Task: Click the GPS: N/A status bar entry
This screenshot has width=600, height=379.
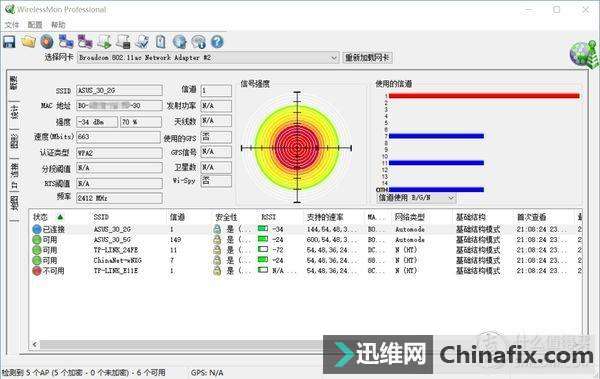Action: (207, 372)
